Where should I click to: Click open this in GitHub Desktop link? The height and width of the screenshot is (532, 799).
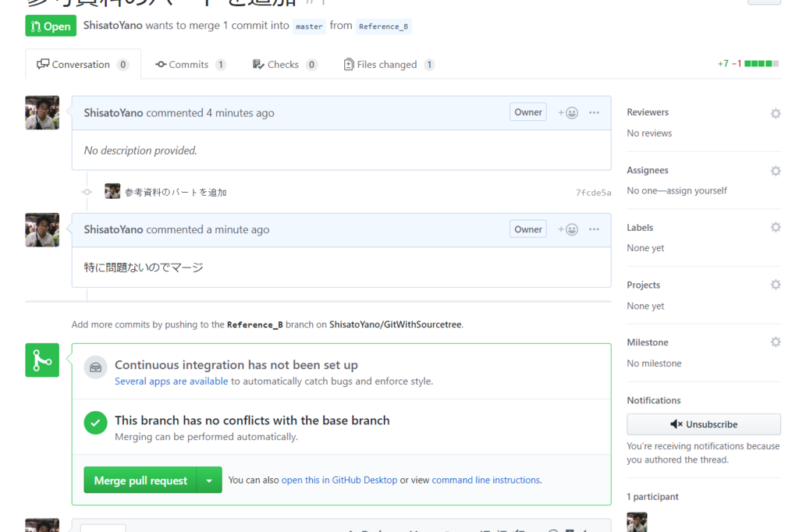(x=339, y=480)
